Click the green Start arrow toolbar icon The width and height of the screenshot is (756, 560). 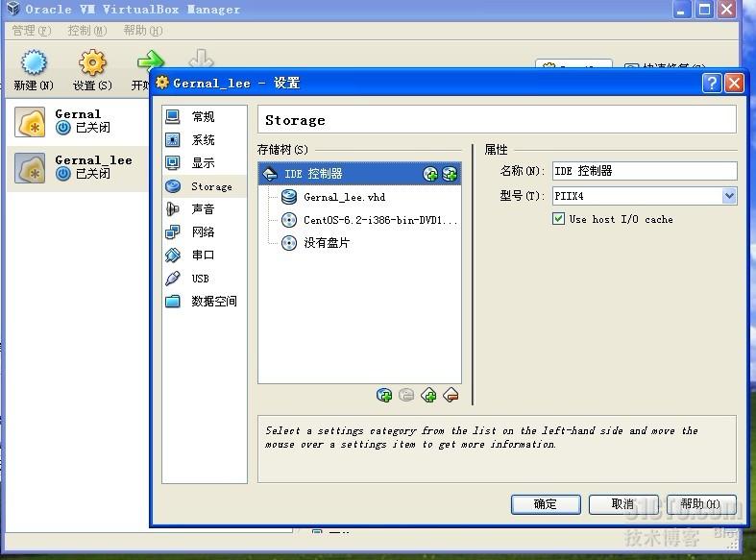click(x=151, y=61)
